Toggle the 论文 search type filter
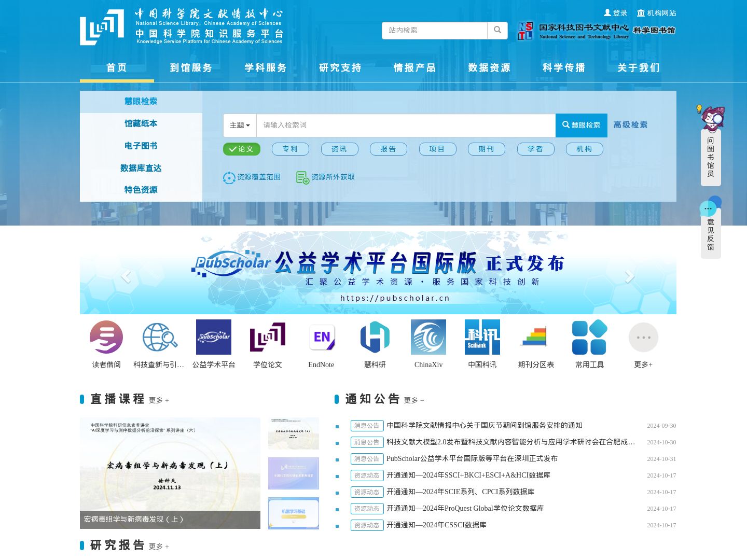 click(242, 149)
